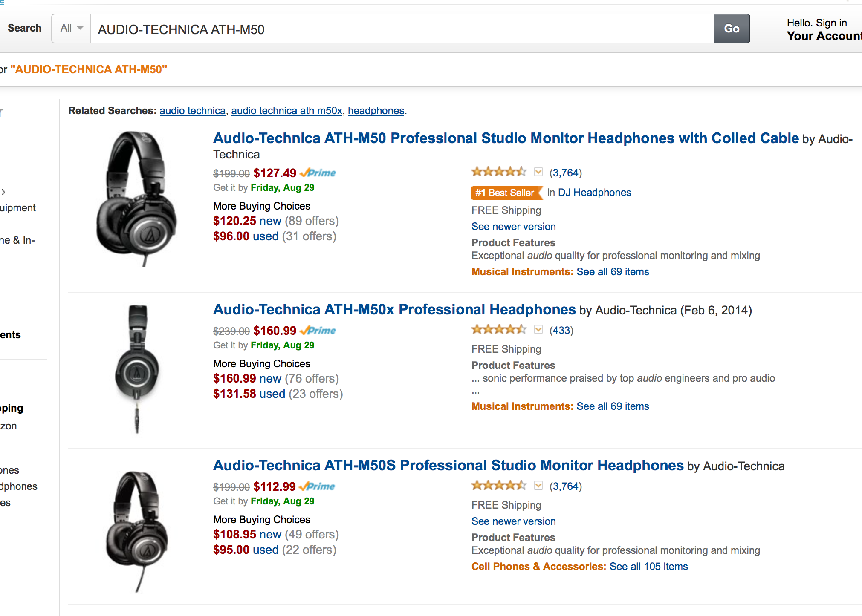Click star rating of ATH-M50 Coiled Cable
Screen dimensions: 862x616
(499, 172)
